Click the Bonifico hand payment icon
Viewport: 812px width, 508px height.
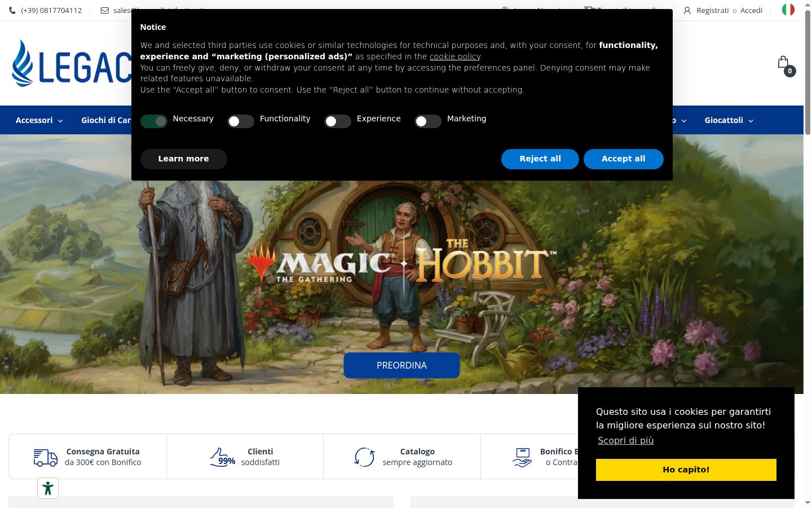[x=522, y=457]
